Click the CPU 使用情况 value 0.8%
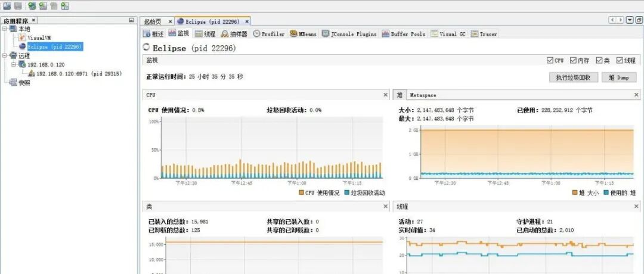The height and width of the screenshot is (274, 644). [197, 110]
